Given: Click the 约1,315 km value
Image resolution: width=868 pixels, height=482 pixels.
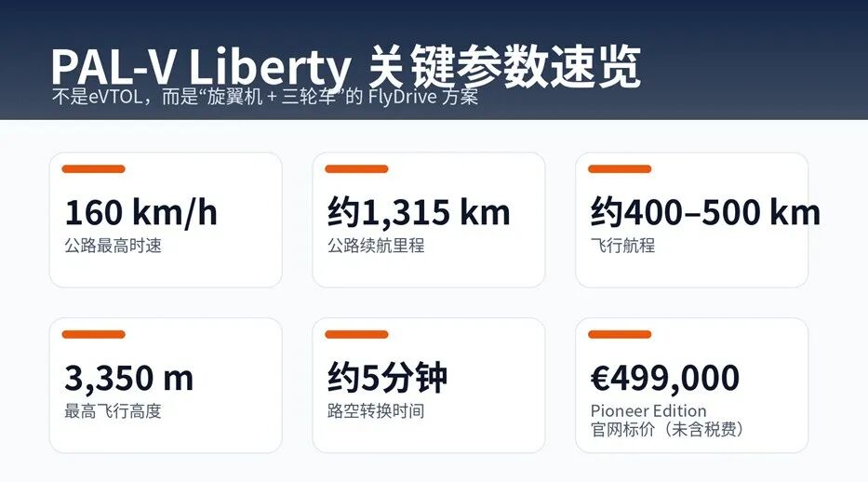Looking at the screenshot, I should (x=419, y=213).
